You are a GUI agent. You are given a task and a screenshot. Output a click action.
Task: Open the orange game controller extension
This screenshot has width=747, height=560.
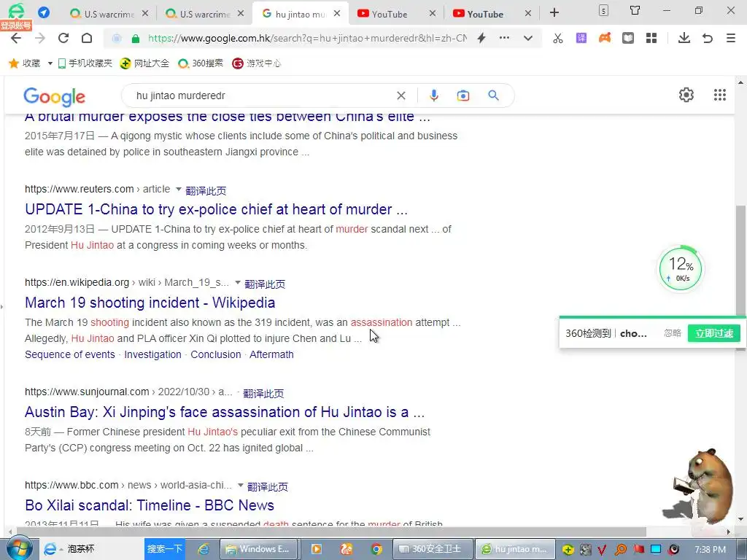605,38
